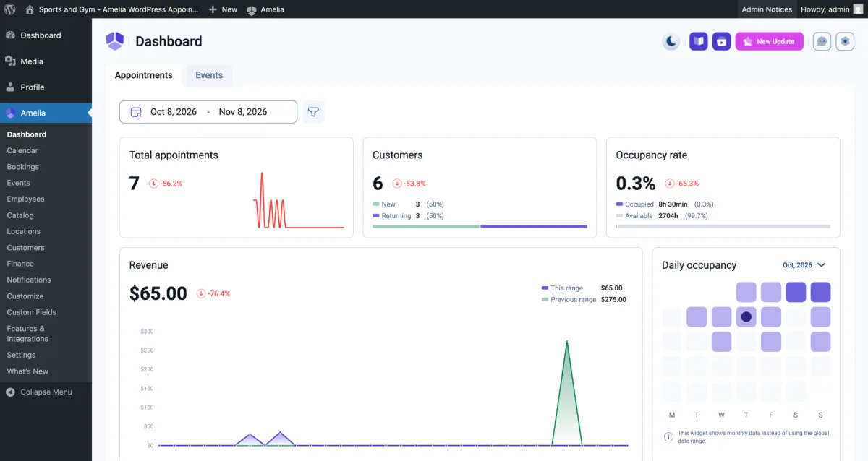Viewport: 868px width, 461px height.
Task: Click the New content button in admin bar
Action: pos(223,9)
